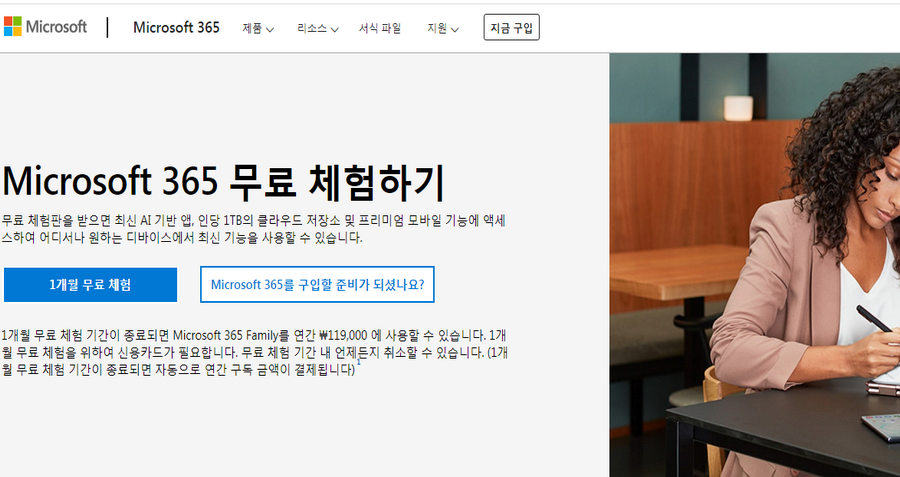Viewport: 900px width, 477px height.
Task: Click the woman writing hero image
Action: (x=755, y=265)
